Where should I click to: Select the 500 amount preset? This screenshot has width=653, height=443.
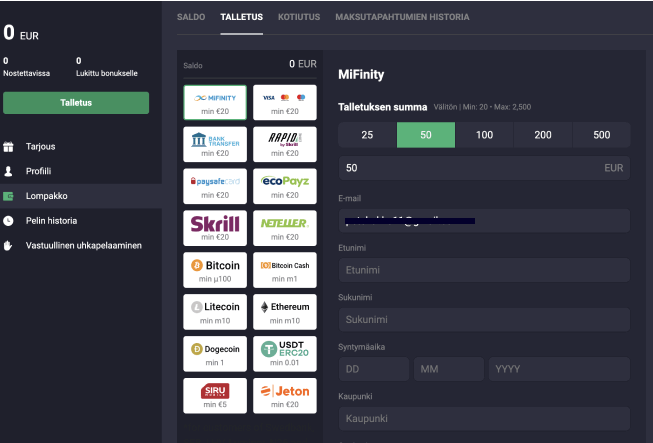coord(602,135)
